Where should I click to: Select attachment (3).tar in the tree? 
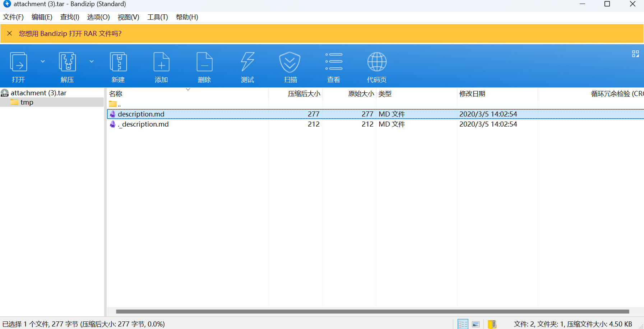[x=38, y=93]
